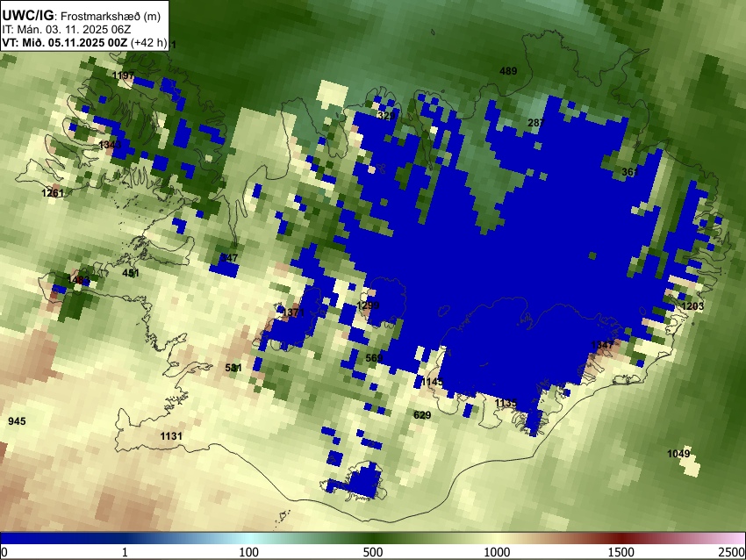Click the map value 1049
Image resolution: width=746 pixels, height=560 pixels.
click(x=678, y=454)
